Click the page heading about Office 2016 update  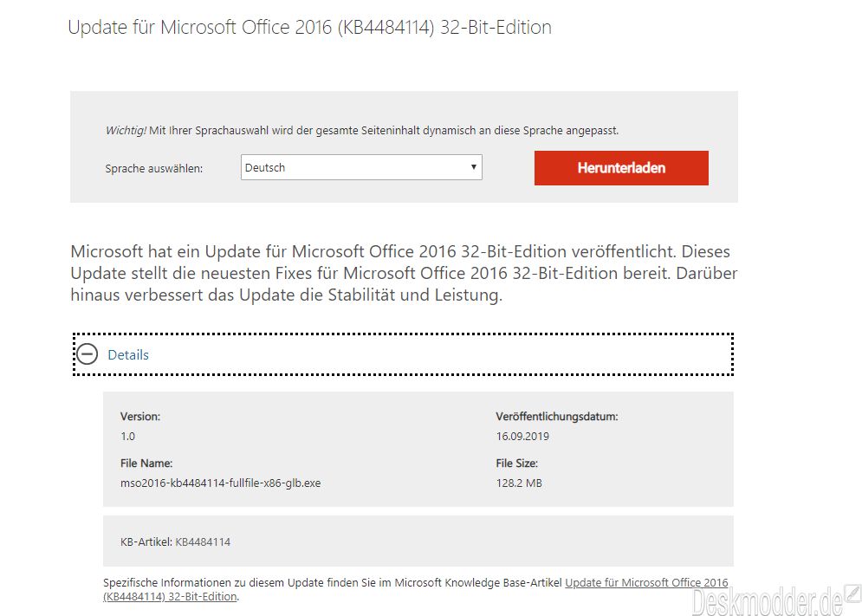[x=309, y=27]
